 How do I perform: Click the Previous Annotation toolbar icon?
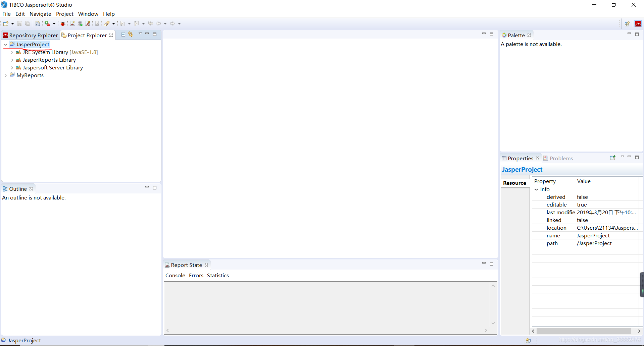point(137,23)
